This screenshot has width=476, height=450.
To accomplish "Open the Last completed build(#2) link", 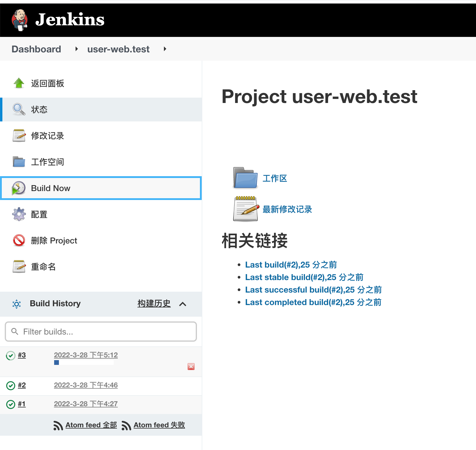I will pos(313,302).
